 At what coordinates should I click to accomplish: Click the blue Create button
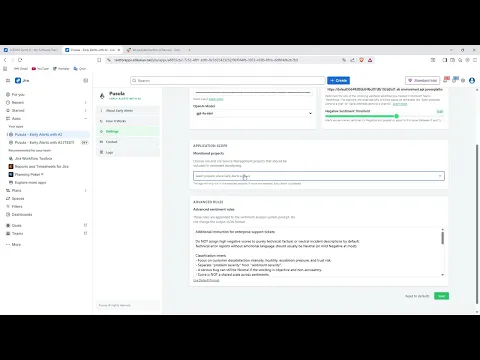[338, 81]
